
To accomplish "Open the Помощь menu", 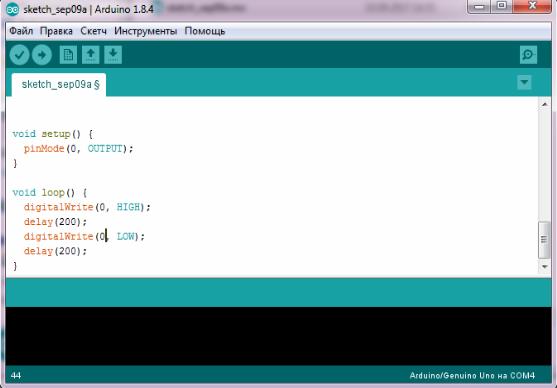I will pyautogui.click(x=205, y=31).
